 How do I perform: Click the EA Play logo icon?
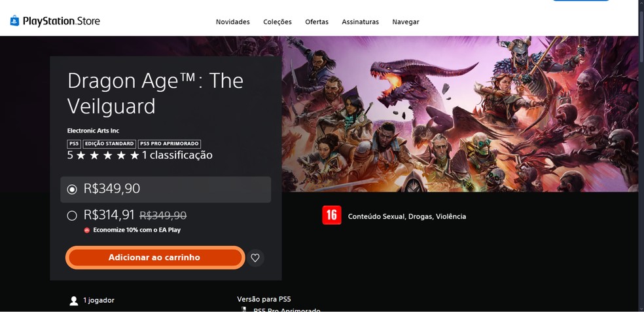tap(86, 230)
